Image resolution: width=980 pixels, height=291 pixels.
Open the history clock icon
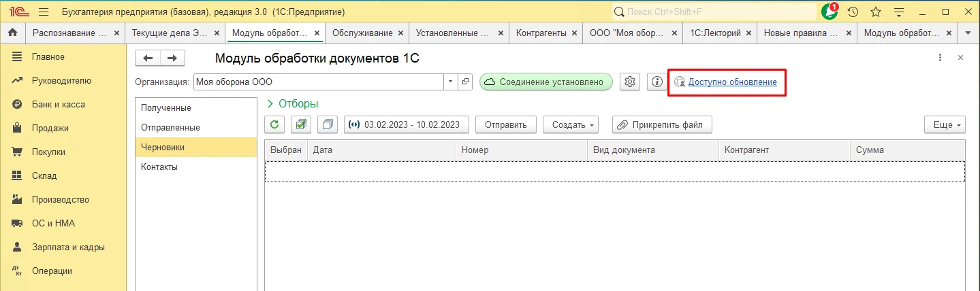click(x=853, y=12)
